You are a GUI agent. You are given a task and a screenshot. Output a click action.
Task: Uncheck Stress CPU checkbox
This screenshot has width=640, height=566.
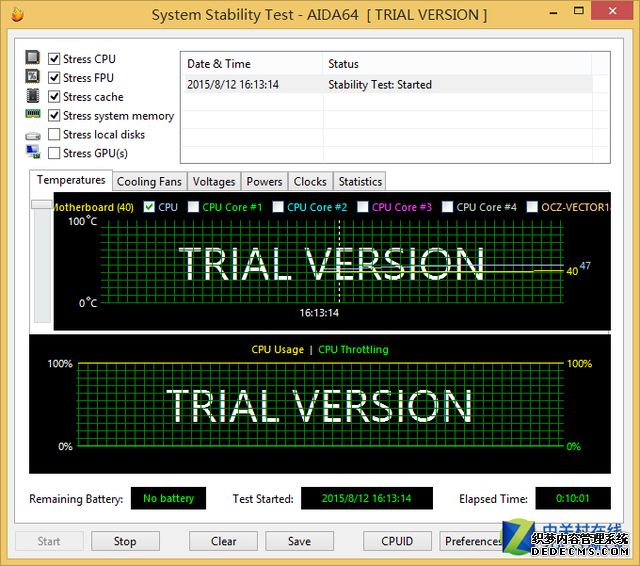pyautogui.click(x=54, y=59)
